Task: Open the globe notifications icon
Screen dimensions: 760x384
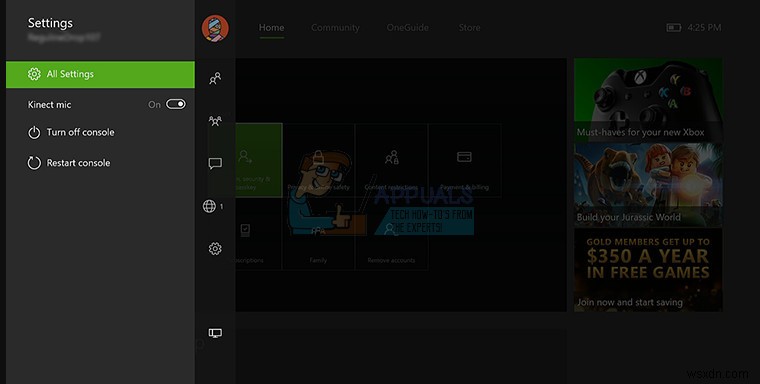Action: (209, 206)
